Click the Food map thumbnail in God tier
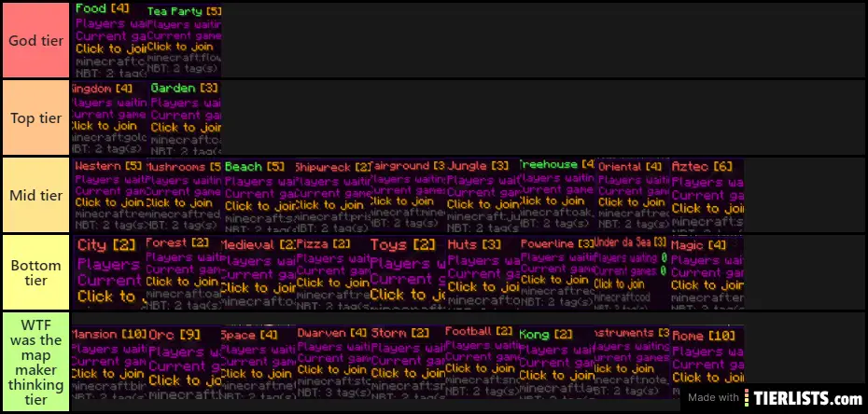Viewport: 868px width, 414px height. 109,39
